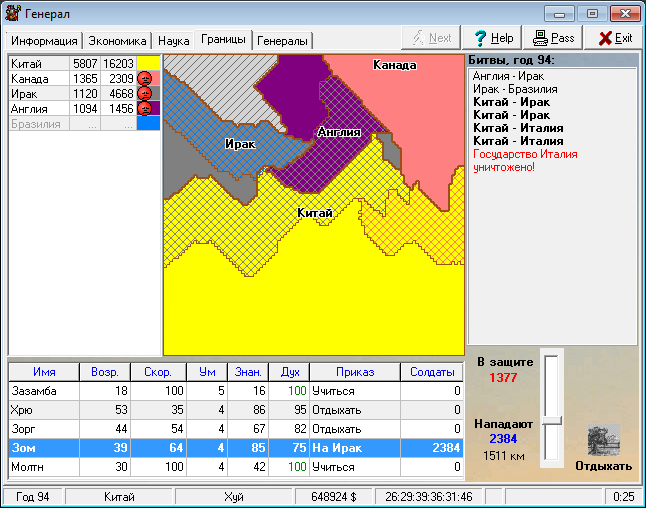
Task: Select the Канада row in country list
Action: [x=84, y=78]
